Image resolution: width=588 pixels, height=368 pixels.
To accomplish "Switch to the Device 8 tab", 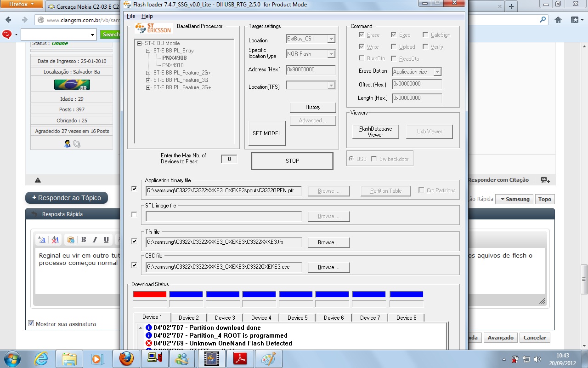I will pos(407,317).
